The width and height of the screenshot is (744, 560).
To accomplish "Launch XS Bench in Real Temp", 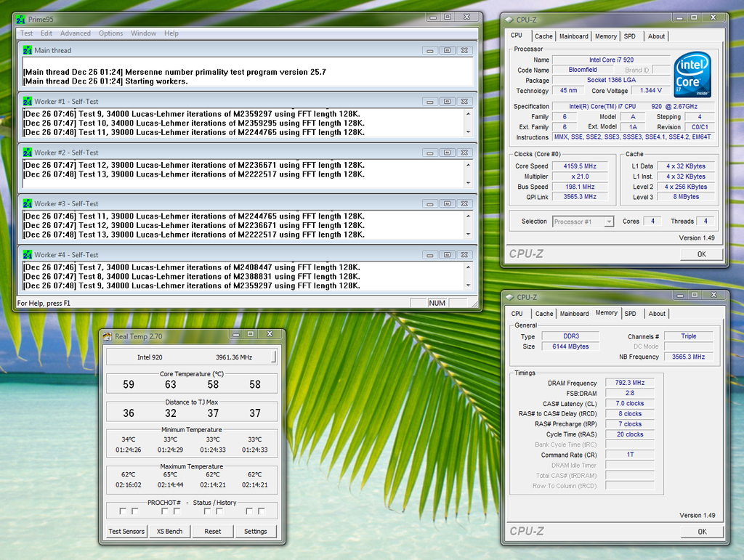I will pos(169,532).
